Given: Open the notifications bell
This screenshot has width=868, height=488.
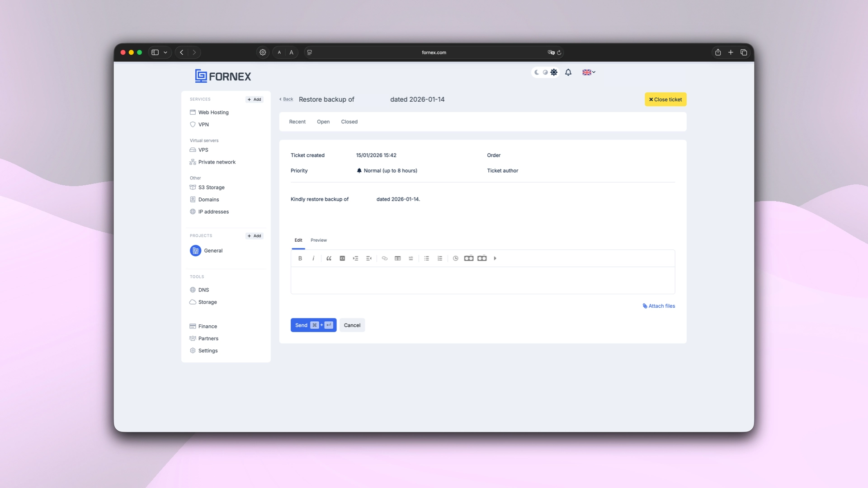Looking at the screenshot, I should 568,72.
